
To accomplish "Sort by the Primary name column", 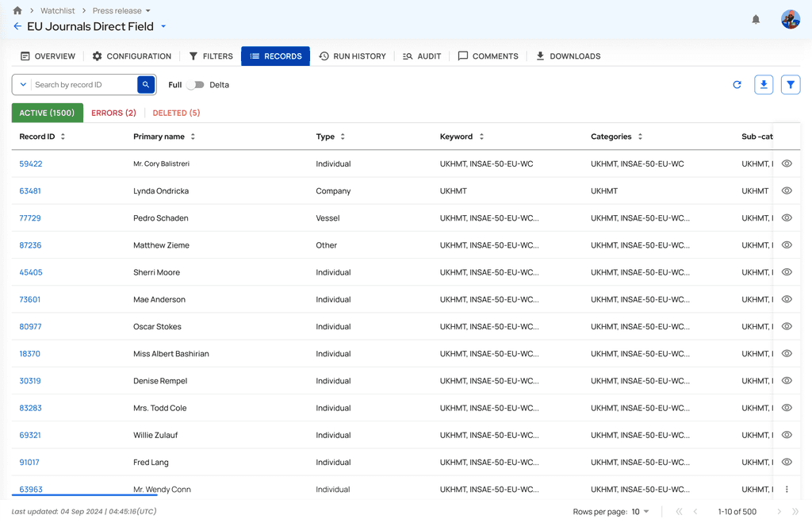I will pyautogui.click(x=193, y=137).
